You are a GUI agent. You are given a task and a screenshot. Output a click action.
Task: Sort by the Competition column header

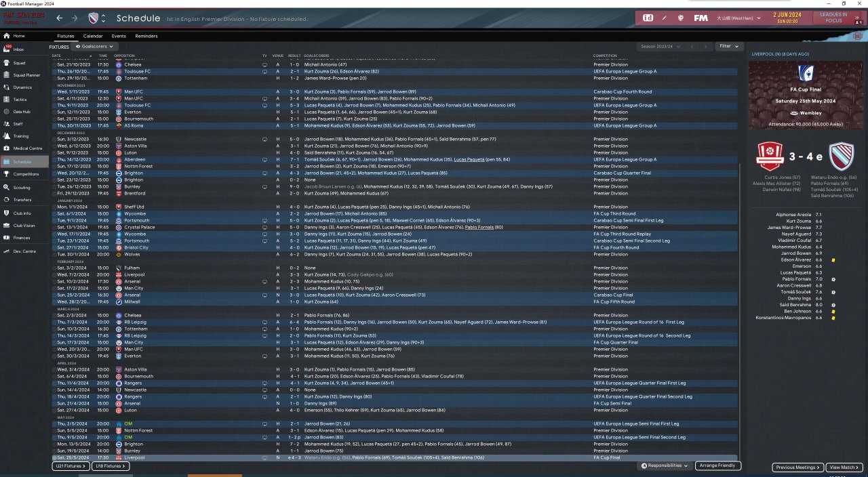coord(605,56)
